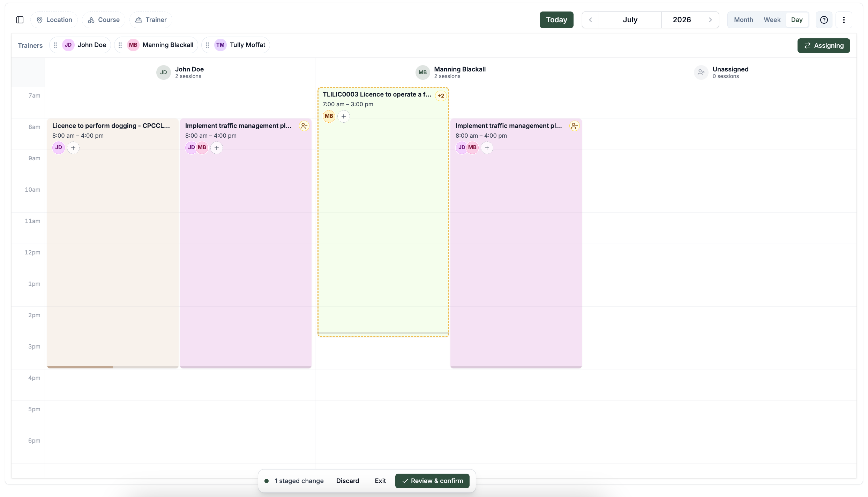Image resolution: width=868 pixels, height=497 pixels.
Task: Grab the drag handle for Manning Blackall chip
Action: [x=120, y=45]
